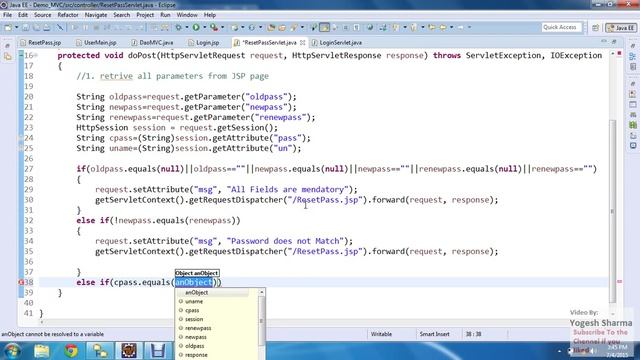Click the Open Type folder icon
The height and width of the screenshot is (360, 640).
[271, 27]
